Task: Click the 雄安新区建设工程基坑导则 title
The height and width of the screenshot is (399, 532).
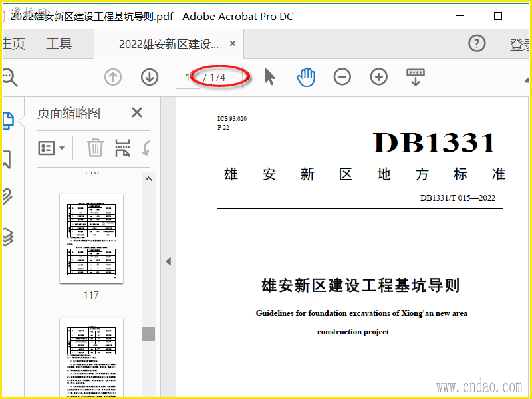Action: (x=360, y=285)
